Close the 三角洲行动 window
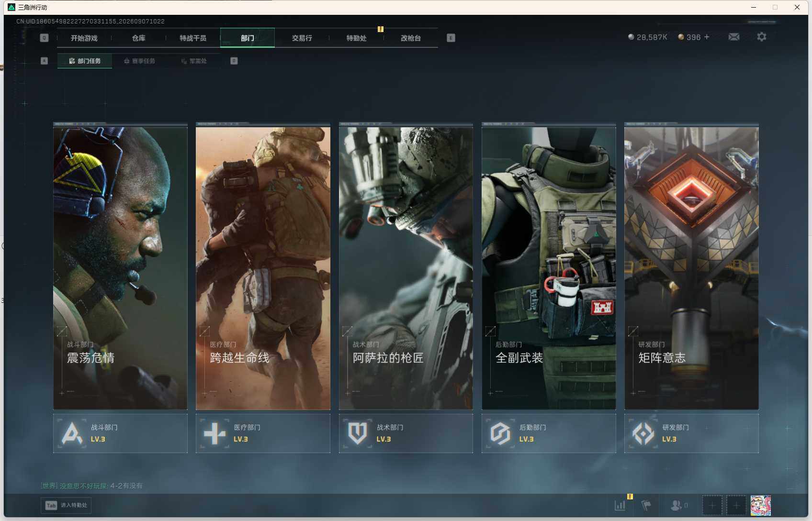Viewport: 812px width, 521px height. tap(797, 7)
